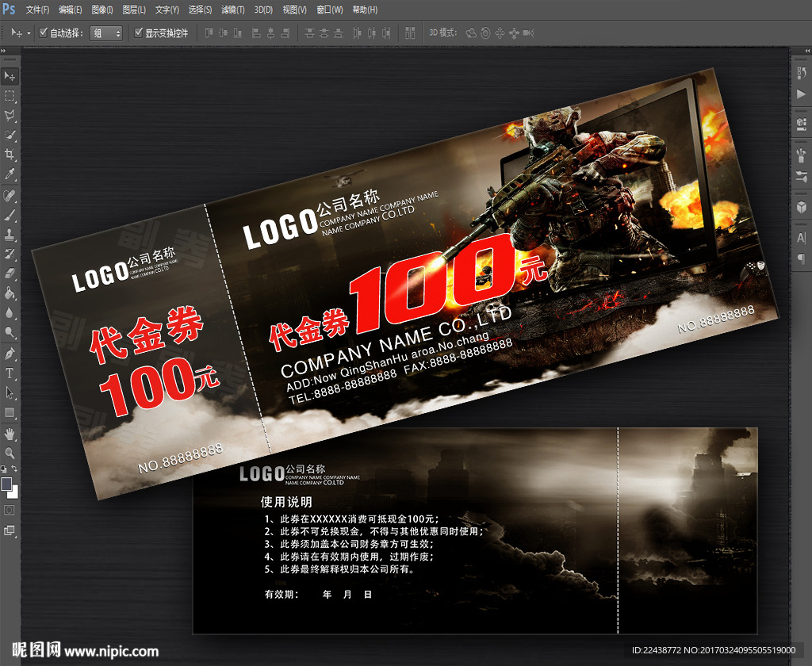Open the Character panel icon
Screen dimensions: 812x666
(802, 238)
